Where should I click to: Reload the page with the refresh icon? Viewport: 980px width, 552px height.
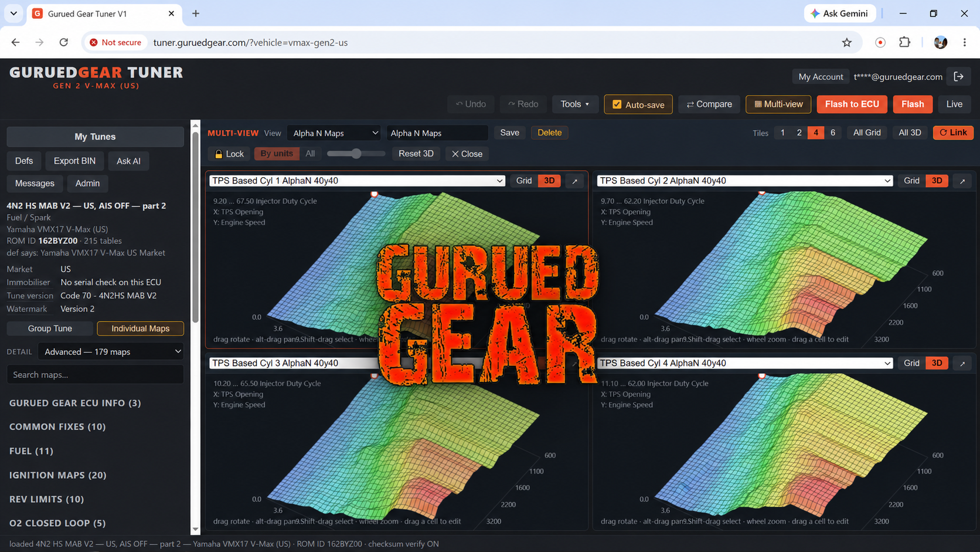(x=63, y=42)
